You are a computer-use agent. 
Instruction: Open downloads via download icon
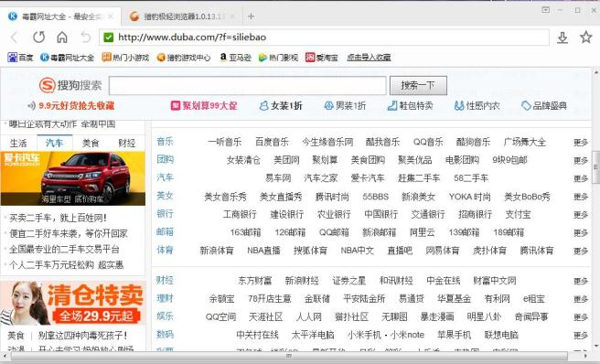(x=562, y=37)
